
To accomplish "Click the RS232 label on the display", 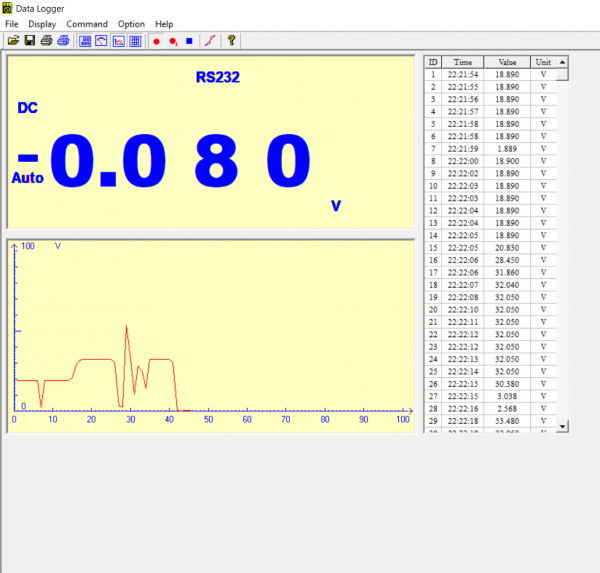I will pyautogui.click(x=218, y=77).
